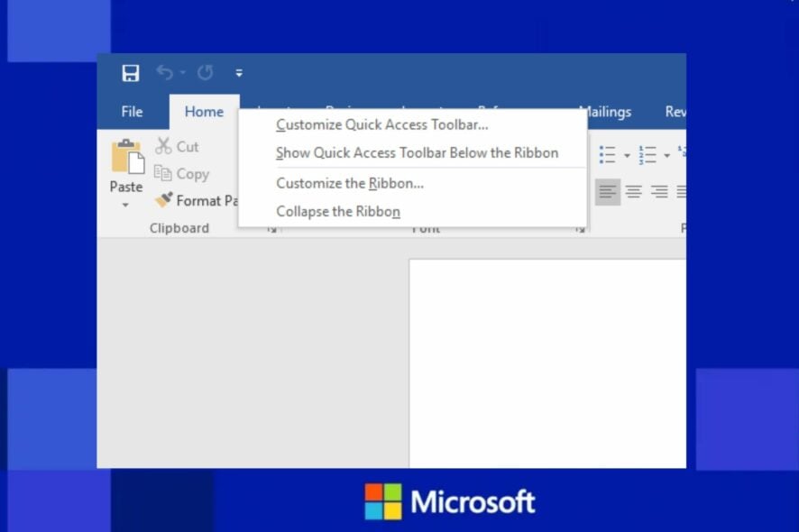Click the Save icon in Quick Access Toolbar
This screenshot has width=799, height=532.
coord(131,73)
